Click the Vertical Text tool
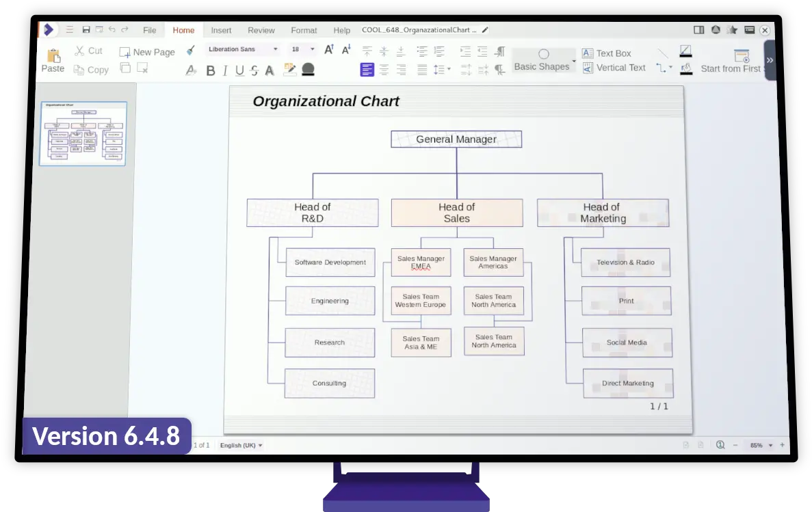 click(614, 68)
